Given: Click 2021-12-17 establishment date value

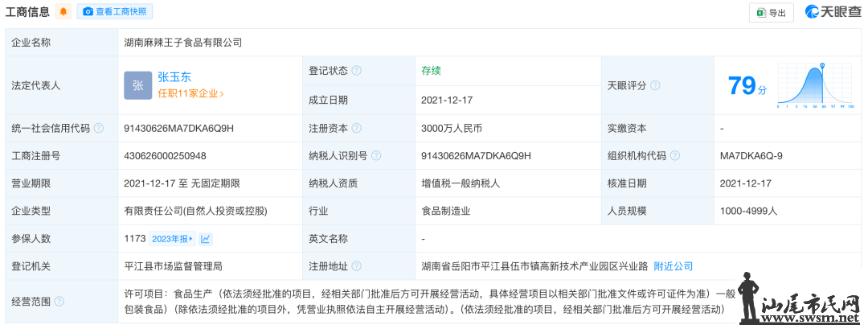Looking at the screenshot, I should tap(447, 101).
